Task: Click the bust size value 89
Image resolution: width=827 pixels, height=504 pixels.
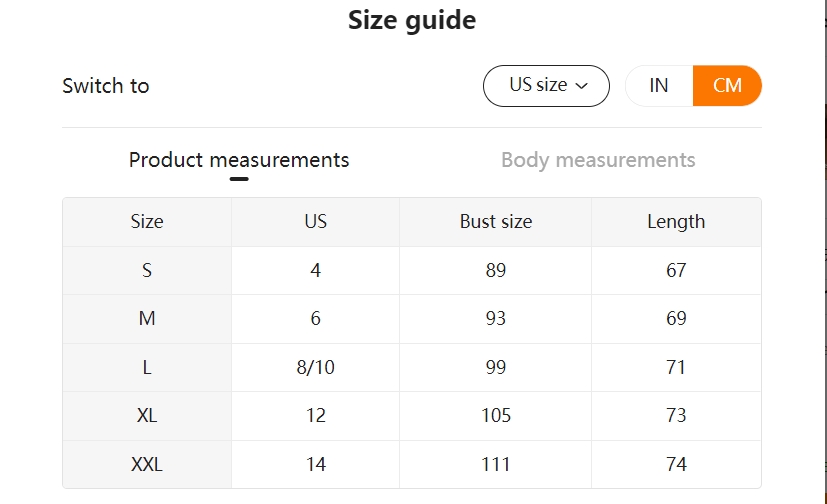Action: click(496, 270)
